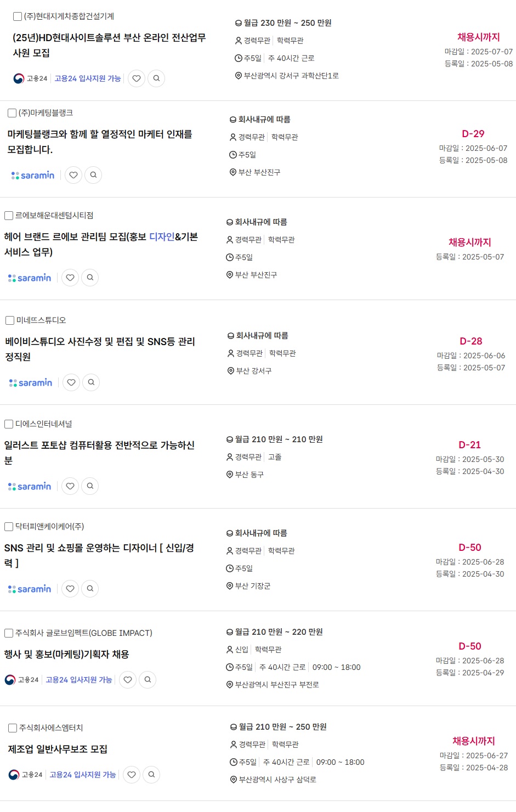Click the magnifier icon for 마케팅블랭크 posting

tap(93, 175)
